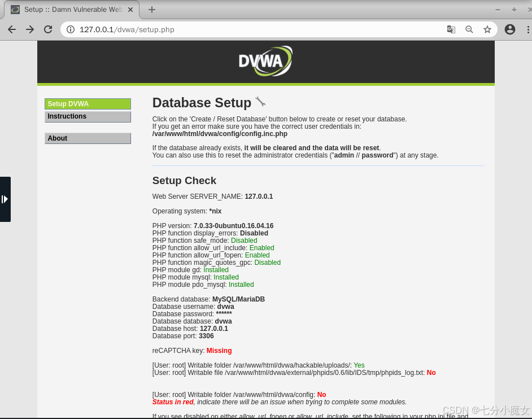Click Web Server SERVER_NAME 127.0.0.1 value
Image resolution: width=532 pixels, height=419 pixels.
click(259, 197)
